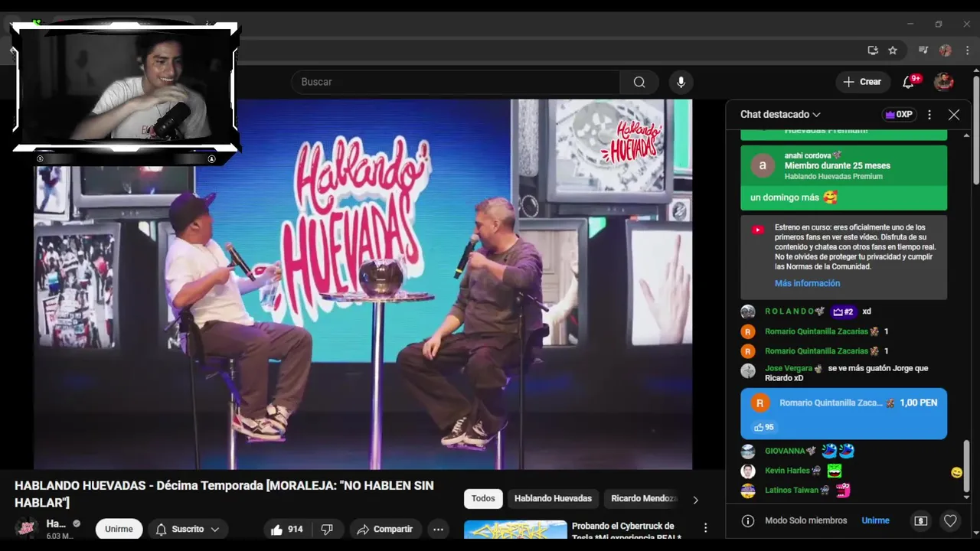Image resolution: width=980 pixels, height=551 pixels.
Task: Select the Hablando Huevadas filter chip
Action: coord(553,498)
